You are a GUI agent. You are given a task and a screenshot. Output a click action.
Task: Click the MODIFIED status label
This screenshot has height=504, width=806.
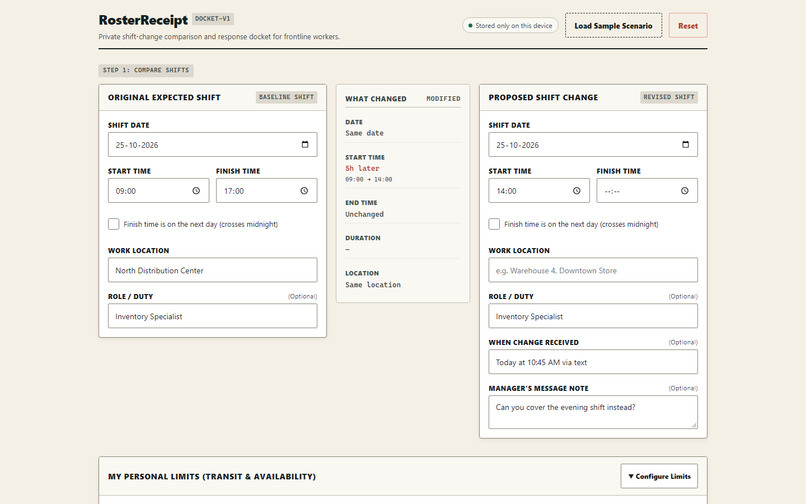443,98
